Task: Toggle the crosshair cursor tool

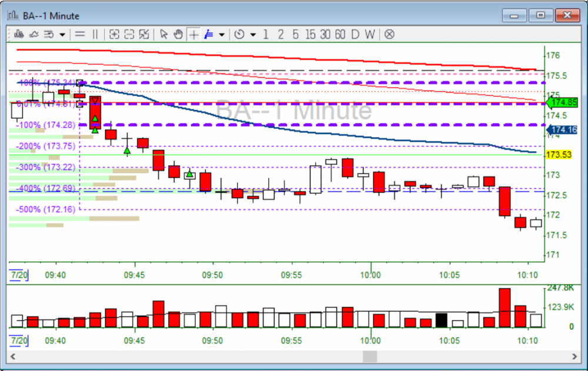Action: [193, 34]
